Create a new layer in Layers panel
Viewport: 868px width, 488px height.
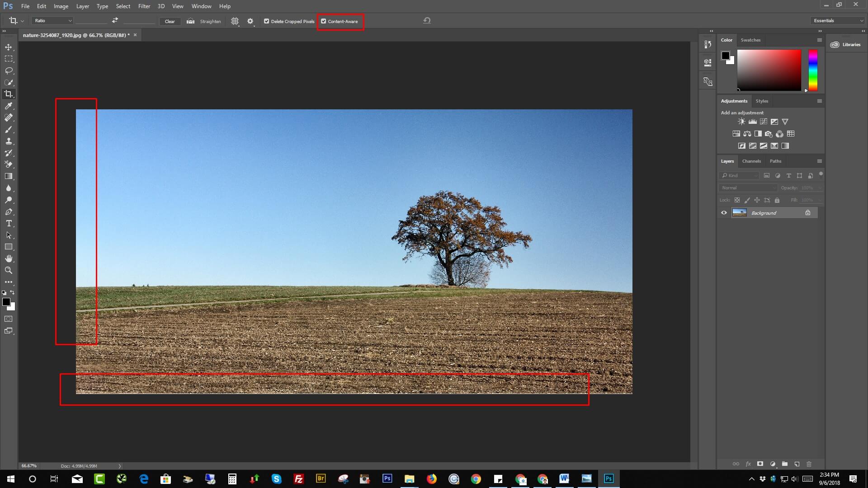point(796,464)
